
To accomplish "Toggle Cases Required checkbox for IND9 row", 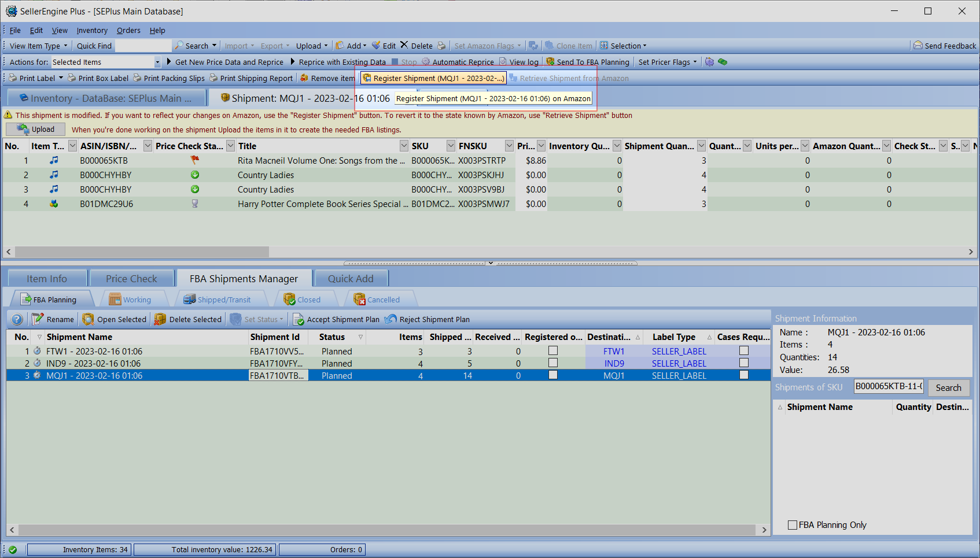I will pos(744,363).
